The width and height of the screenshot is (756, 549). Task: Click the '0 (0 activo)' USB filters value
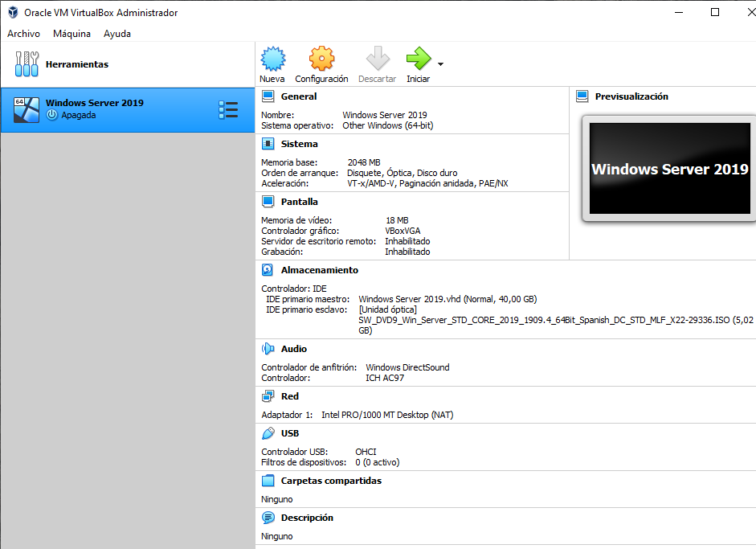[x=378, y=462]
